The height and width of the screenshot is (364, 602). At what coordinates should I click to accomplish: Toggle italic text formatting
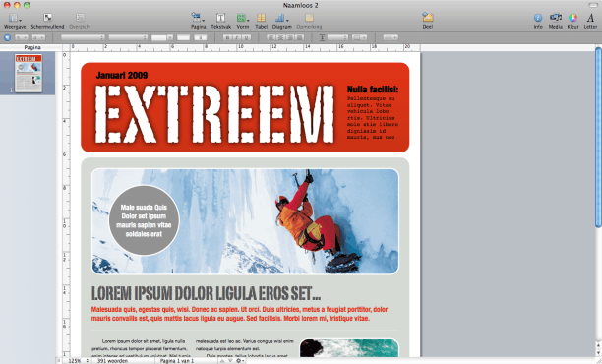point(237,37)
